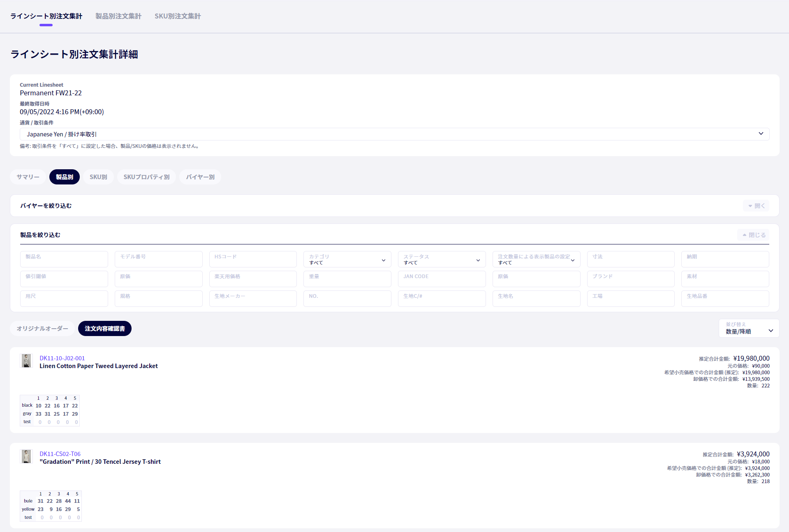Switch to SKU別 view pill
Viewport: 789px width, 532px height.
point(98,177)
